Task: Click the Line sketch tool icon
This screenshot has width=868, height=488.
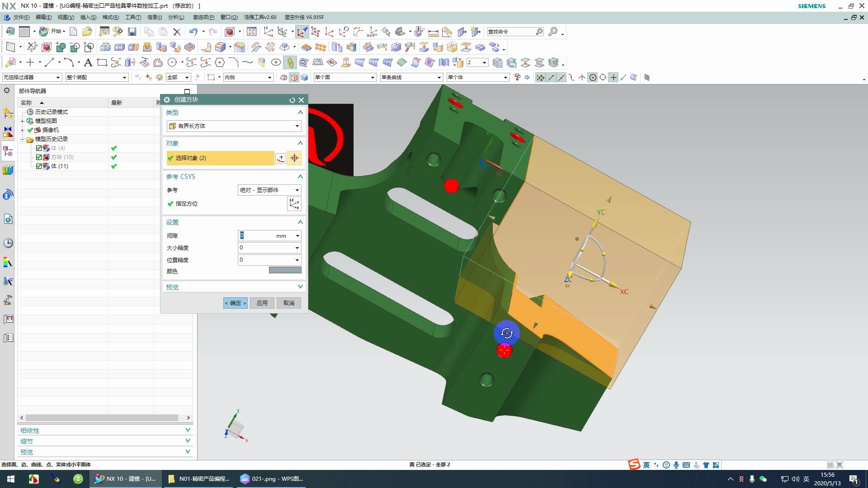Action: (x=49, y=62)
